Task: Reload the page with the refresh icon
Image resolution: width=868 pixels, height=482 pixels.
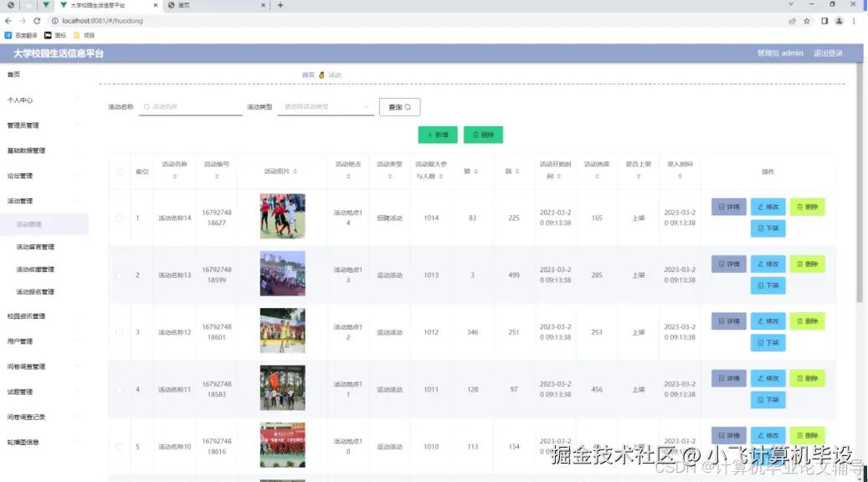Action: (x=37, y=21)
